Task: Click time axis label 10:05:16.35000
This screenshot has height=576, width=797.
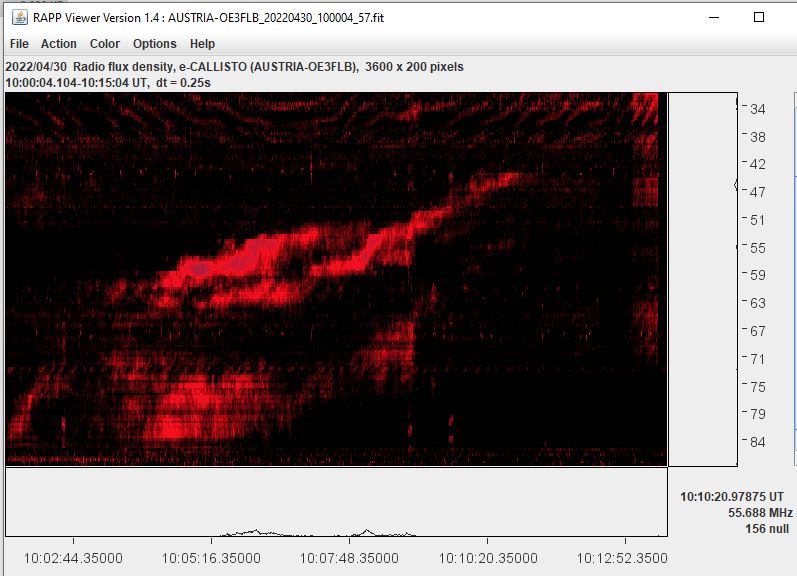Action: click(x=211, y=558)
